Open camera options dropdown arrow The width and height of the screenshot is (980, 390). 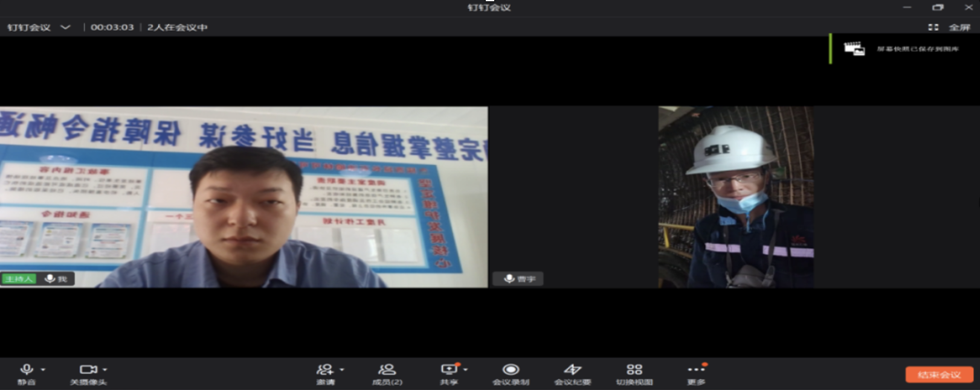[x=105, y=369]
